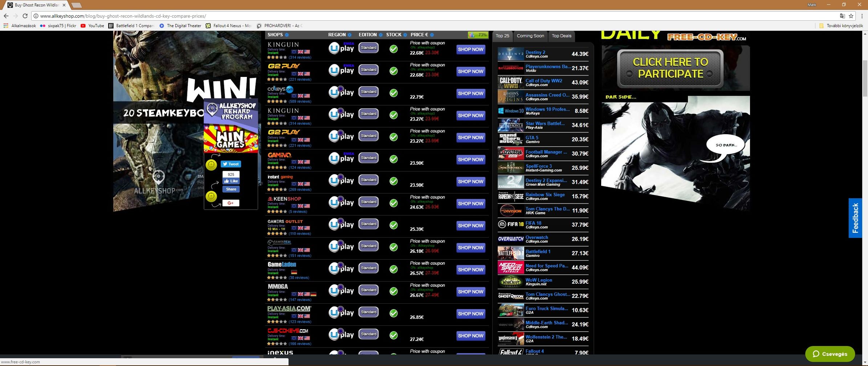Screen dimensions: 868x366
Task: Click the Instant Gaming shop logo
Action: [280, 177]
